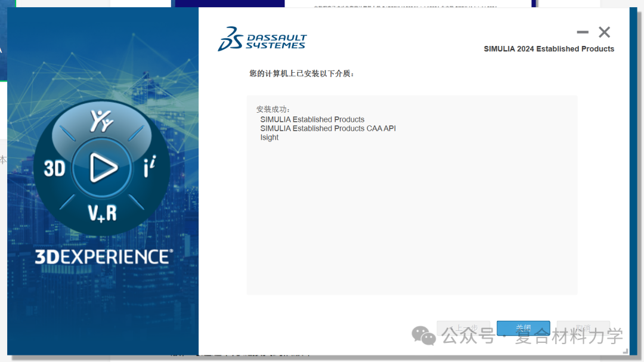The width and height of the screenshot is (644, 362).
Task: Select the SIMULIA Established Products CAA API entry
Action: [x=327, y=128]
